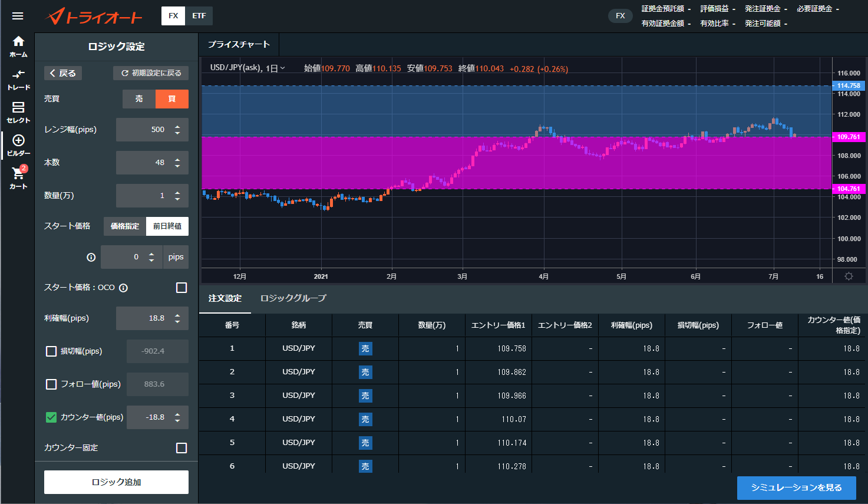Enable 損切幅(pips) checkbox

51,351
